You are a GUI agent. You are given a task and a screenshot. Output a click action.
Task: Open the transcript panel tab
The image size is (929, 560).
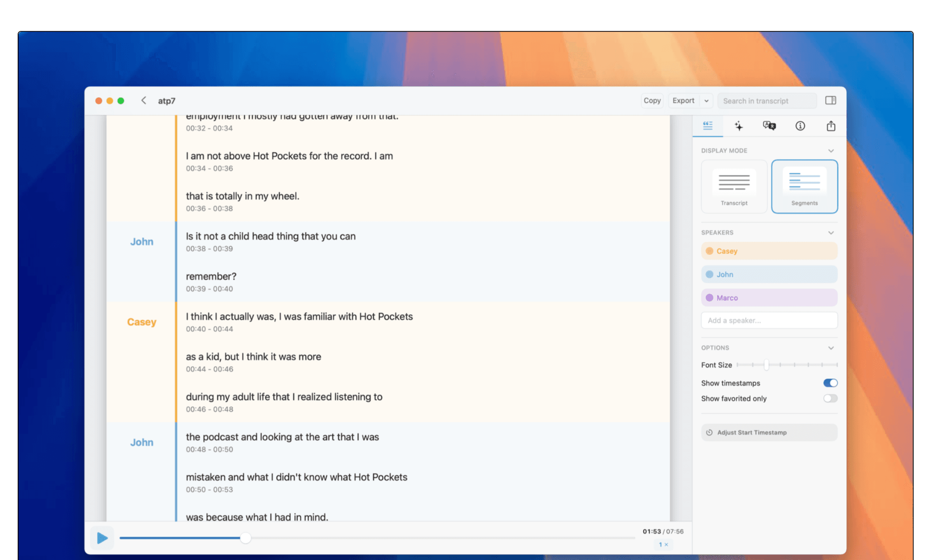pyautogui.click(x=708, y=126)
